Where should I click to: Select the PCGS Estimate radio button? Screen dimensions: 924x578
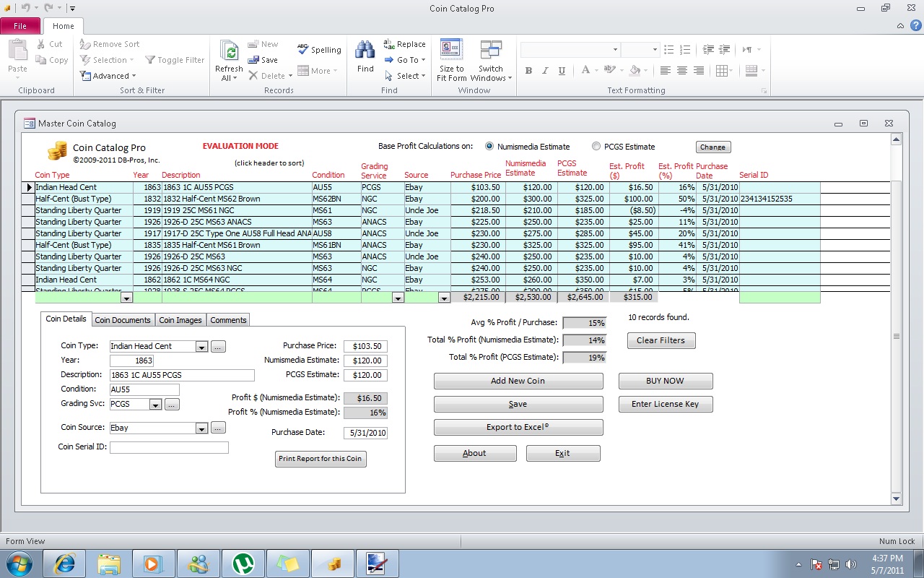(596, 146)
